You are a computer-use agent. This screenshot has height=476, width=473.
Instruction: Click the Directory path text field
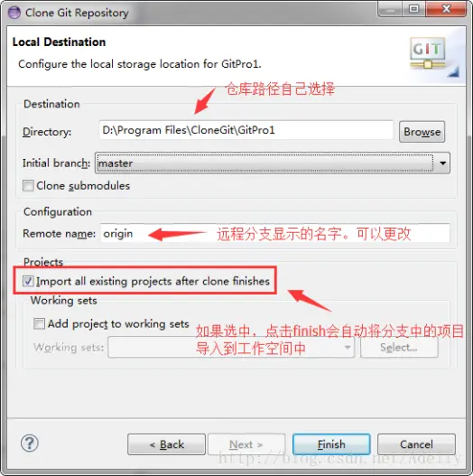pyautogui.click(x=246, y=130)
